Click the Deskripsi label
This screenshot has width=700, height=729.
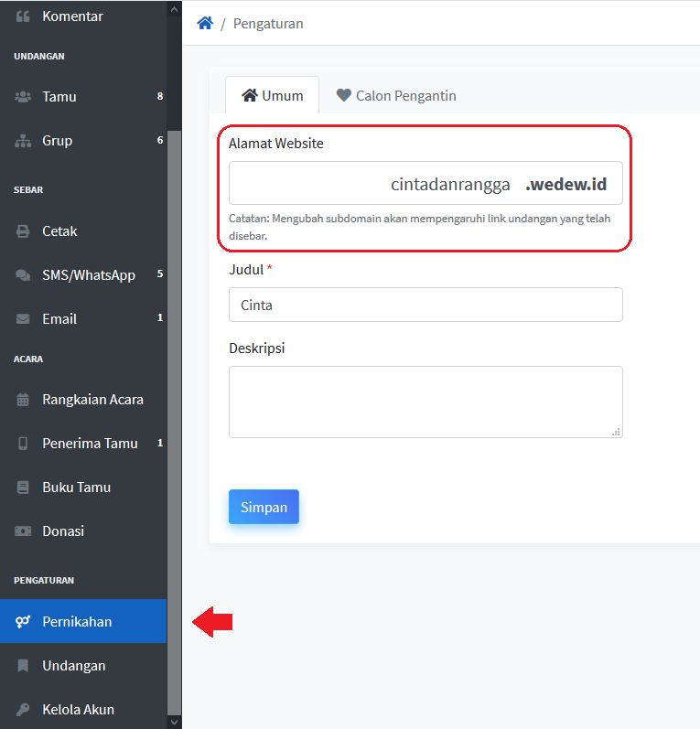257,348
